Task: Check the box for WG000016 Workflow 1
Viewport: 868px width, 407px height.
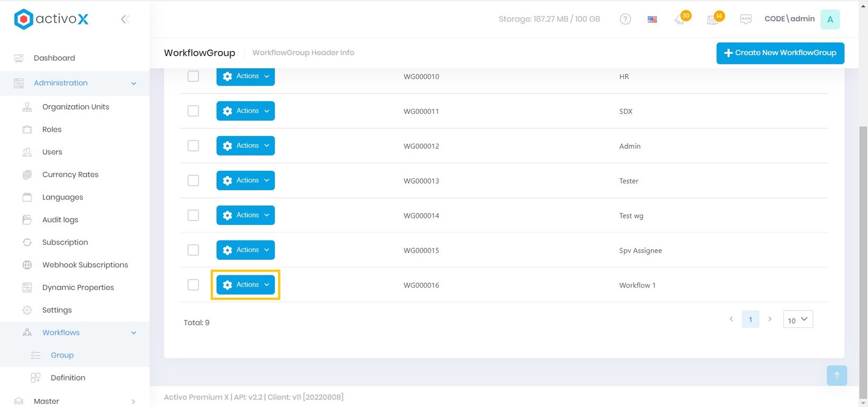Action: pyautogui.click(x=193, y=285)
